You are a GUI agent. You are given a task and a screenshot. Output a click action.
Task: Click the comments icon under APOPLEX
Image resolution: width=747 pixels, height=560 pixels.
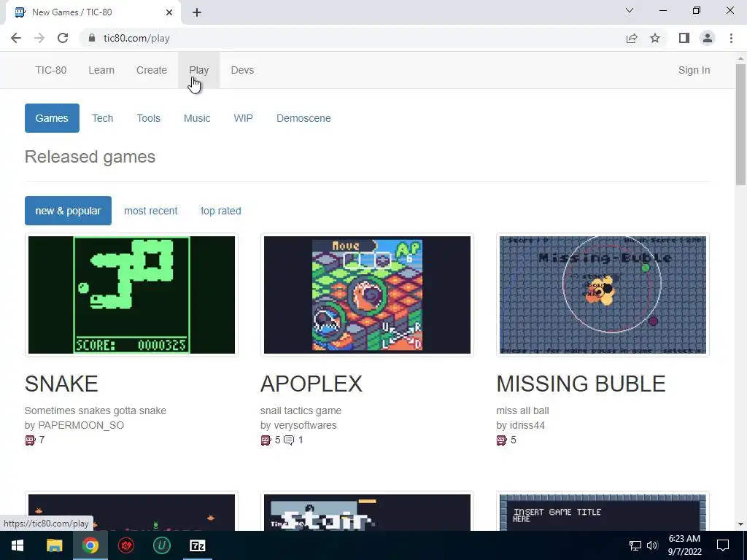289,440
